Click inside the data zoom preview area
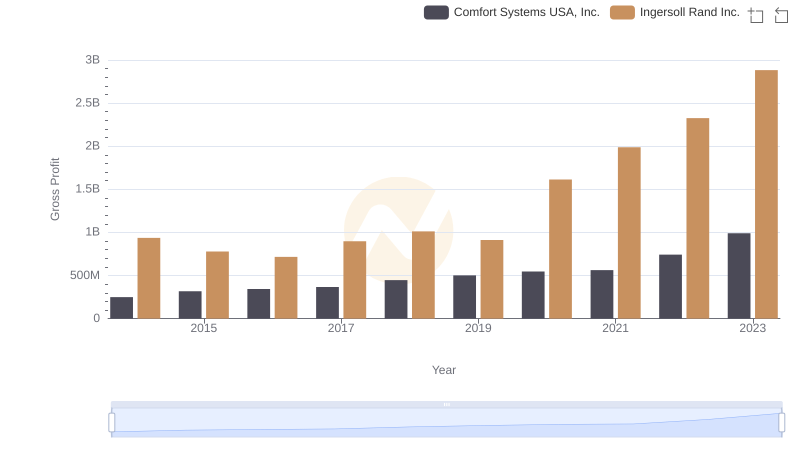Image resolution: width=800 pixels, height=461 pixels. (x=447, y=423)
